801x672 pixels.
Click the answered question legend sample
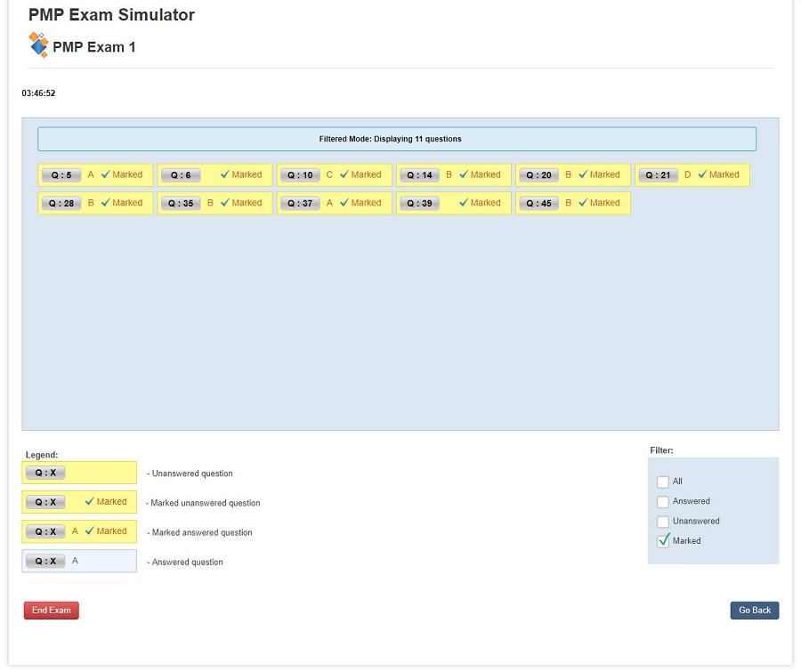coord(79,561)
